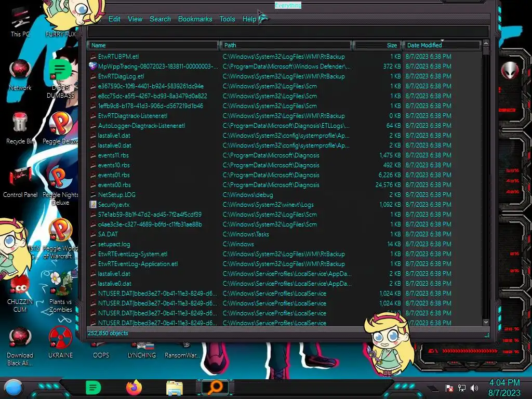Open the Tools menu

coord(227,19)
